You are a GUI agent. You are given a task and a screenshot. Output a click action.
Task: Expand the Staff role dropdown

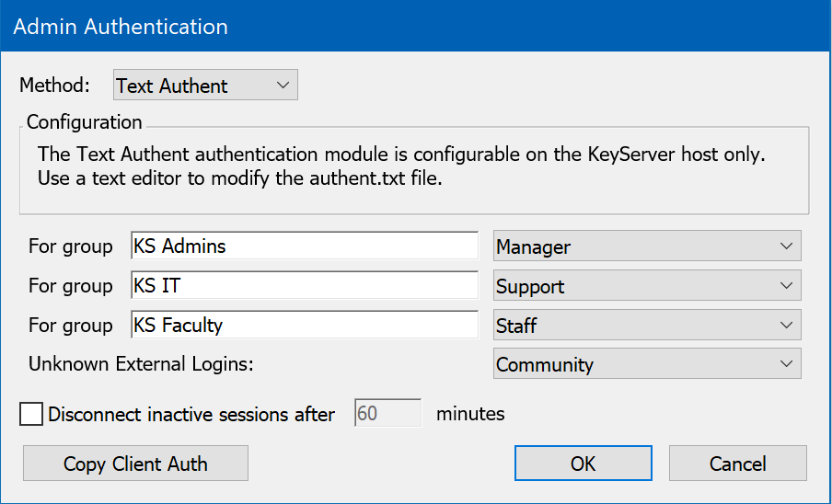647,325
